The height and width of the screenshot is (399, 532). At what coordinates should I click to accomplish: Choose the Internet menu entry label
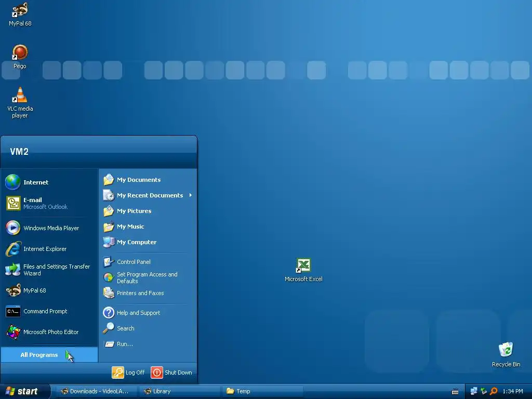coord(36,182)
